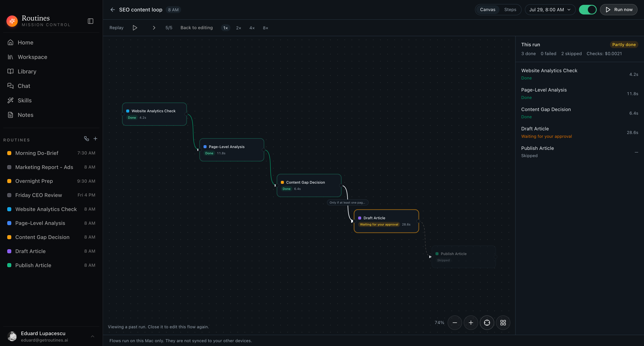Select the skipped Publish Article canvas node
Viewport: 644px width, 346px height.
coord(464,257)
